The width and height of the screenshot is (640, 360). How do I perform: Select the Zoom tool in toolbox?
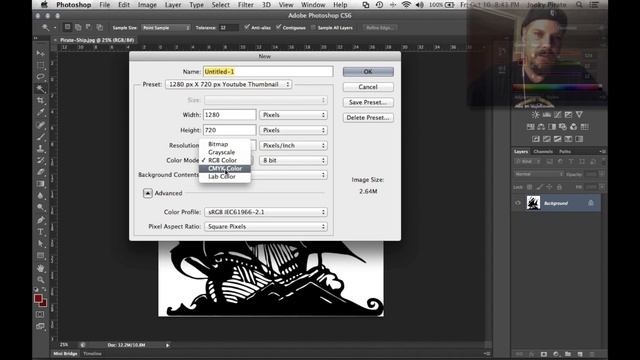(x=40, y=280)
